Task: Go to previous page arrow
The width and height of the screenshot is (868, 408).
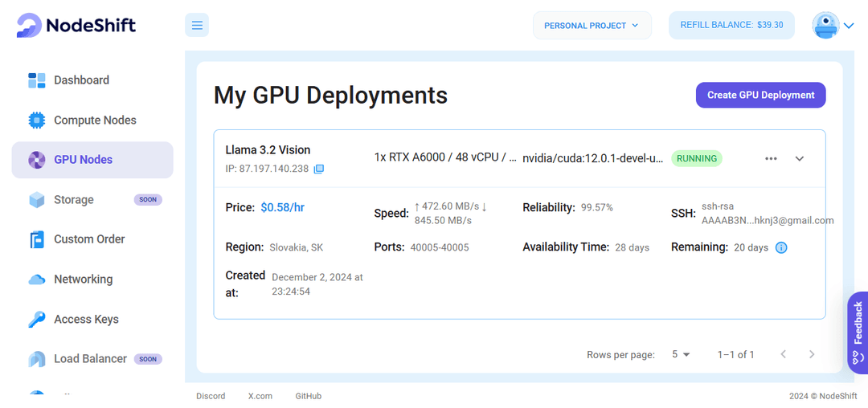Action: (x=784, y=354)
